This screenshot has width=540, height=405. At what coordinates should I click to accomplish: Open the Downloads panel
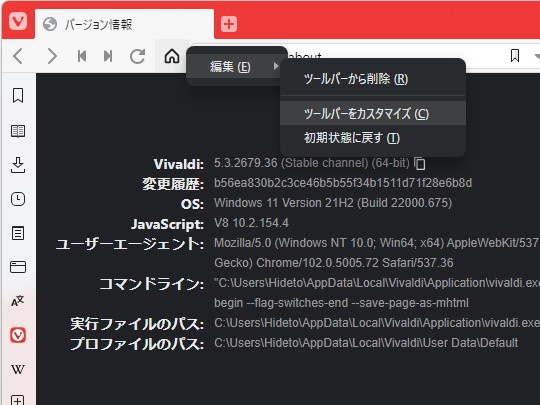[x=18, y=165]
